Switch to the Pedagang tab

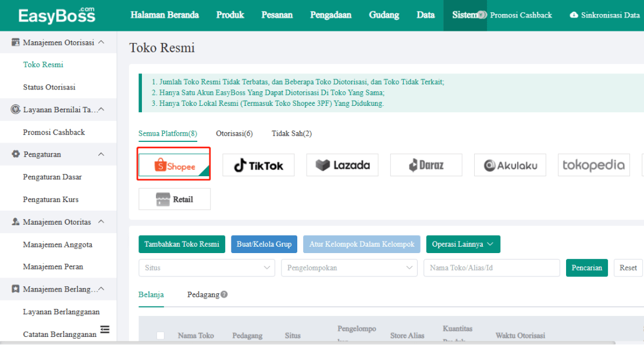pos(203,294)
